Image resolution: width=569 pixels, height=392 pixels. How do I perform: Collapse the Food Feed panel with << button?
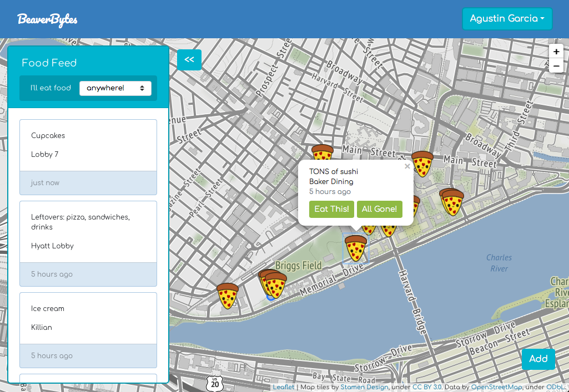(189, 60)
